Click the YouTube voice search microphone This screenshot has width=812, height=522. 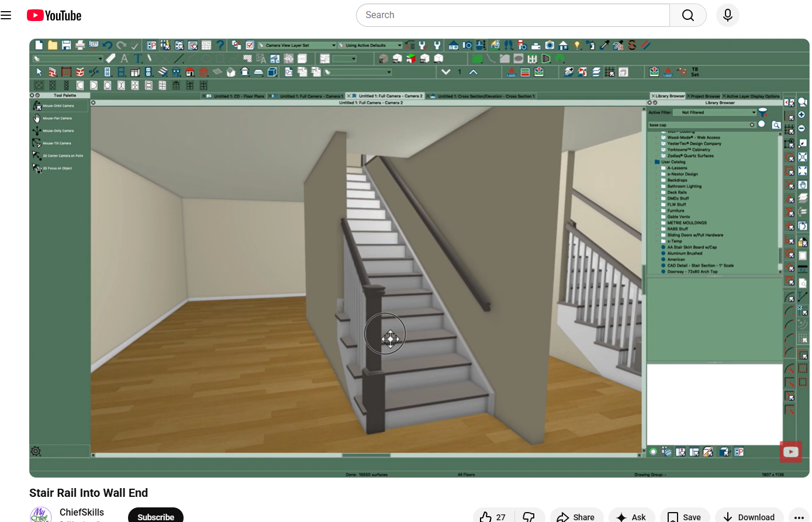pyautogui.click(x=727, y=15)
